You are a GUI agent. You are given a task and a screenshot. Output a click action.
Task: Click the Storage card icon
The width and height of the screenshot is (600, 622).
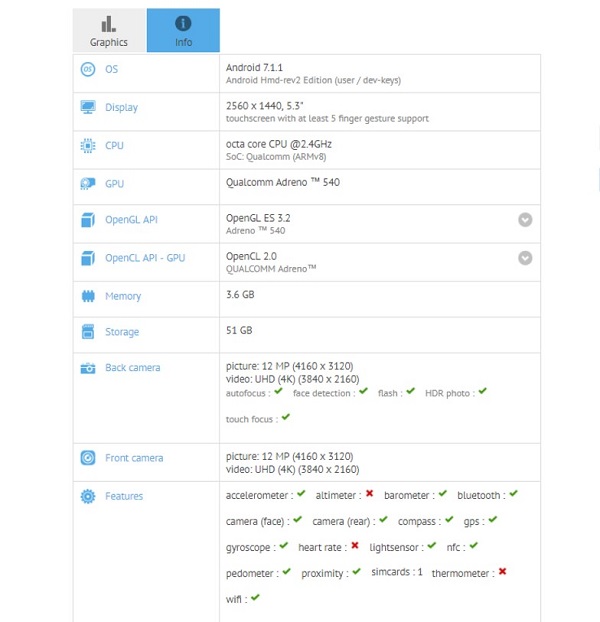click(88, 332)
